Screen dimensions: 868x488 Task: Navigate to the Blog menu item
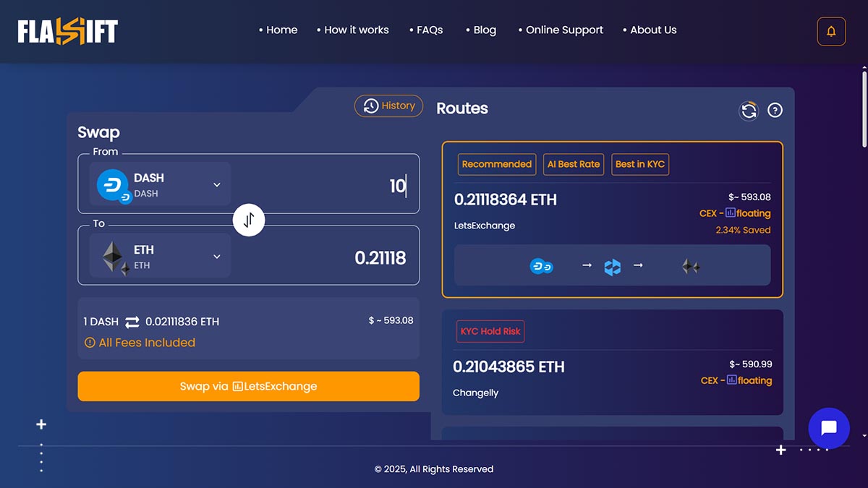tap(485, 30)
